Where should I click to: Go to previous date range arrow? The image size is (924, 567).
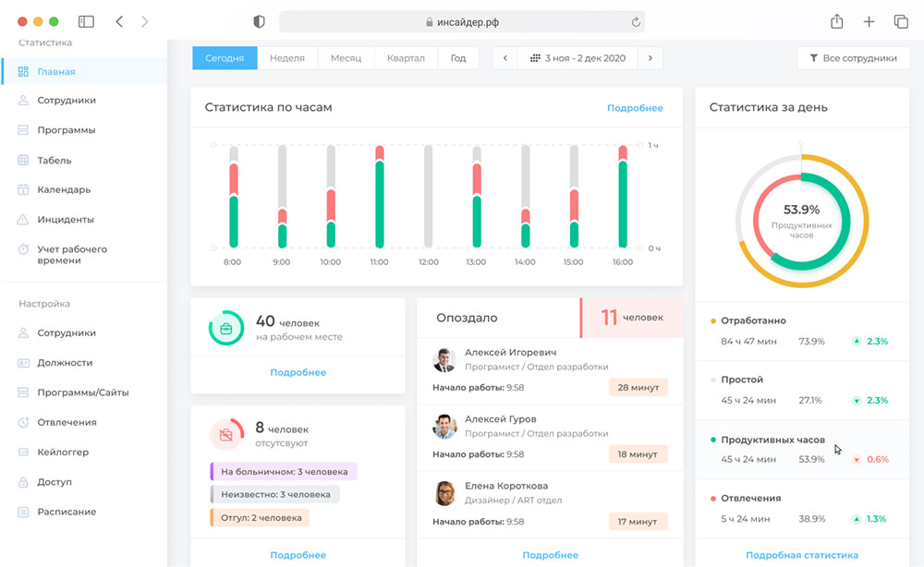505,58
